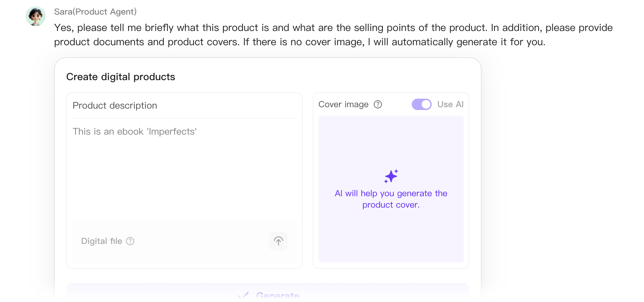Image resolution: width=644 pixels, height=302 pixels.
Task: Toggle the Use AI switch off
Action: [421, 104]
